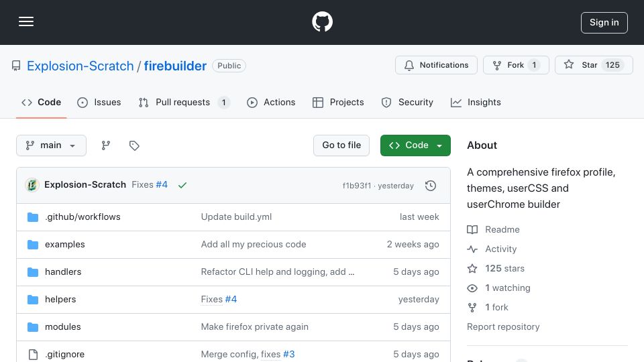Expand the main branch dropdown
Screen dimensions: 644x362
pyautogui.click(x=52, y=145)
